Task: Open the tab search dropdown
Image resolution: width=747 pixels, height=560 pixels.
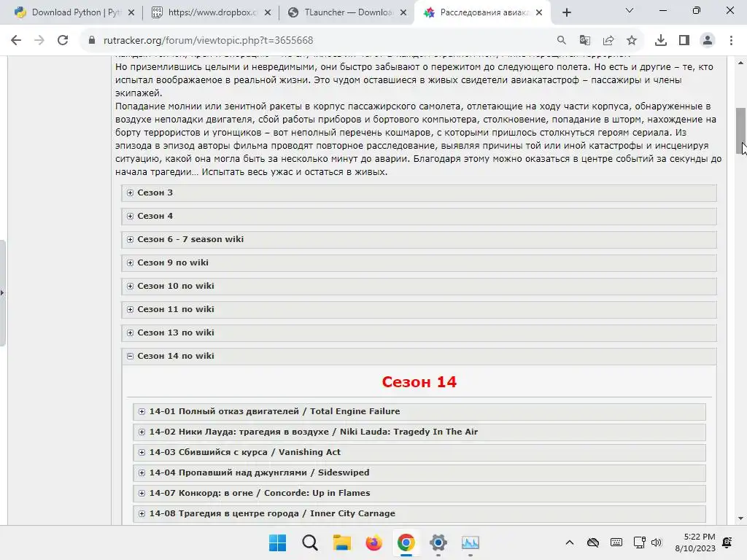Action: [630, 10]
